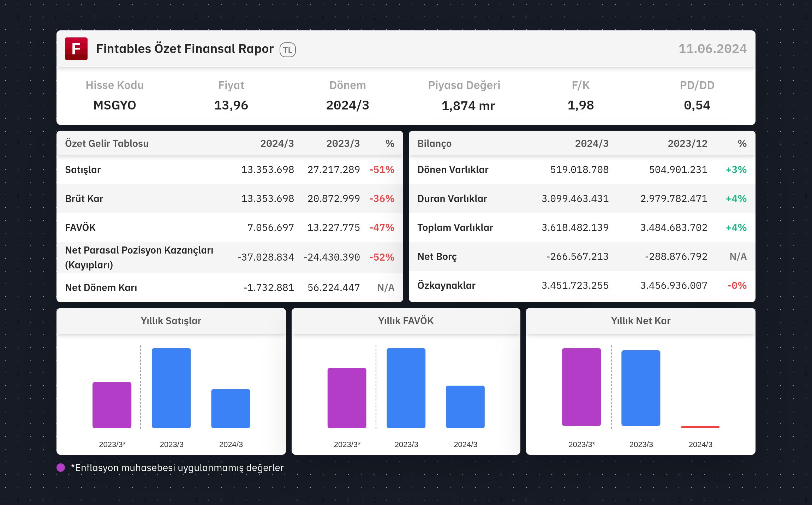Click the Yıllık FAVÖK chart title
Image resolution: width=812 pixels, height=505 pixels.
point(406,321)
